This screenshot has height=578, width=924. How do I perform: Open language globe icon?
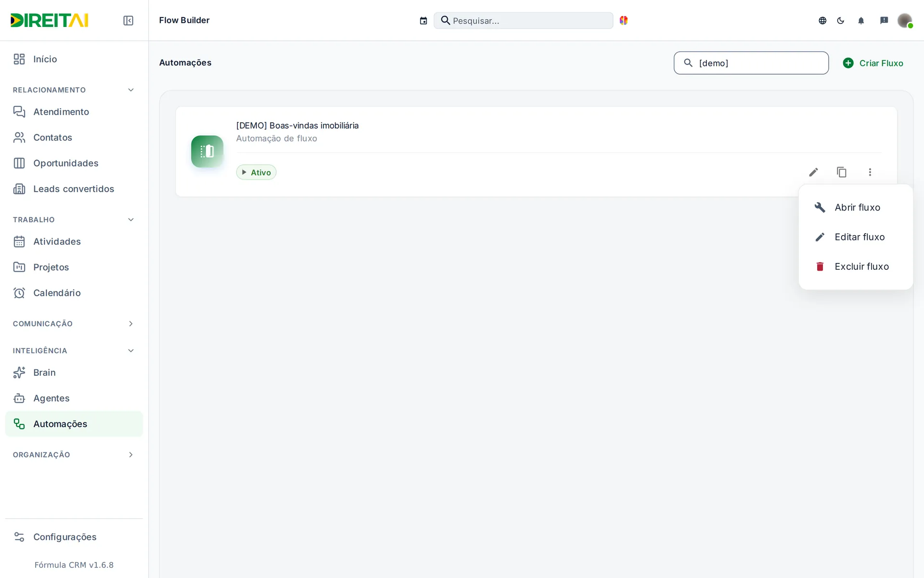(822, 20)
